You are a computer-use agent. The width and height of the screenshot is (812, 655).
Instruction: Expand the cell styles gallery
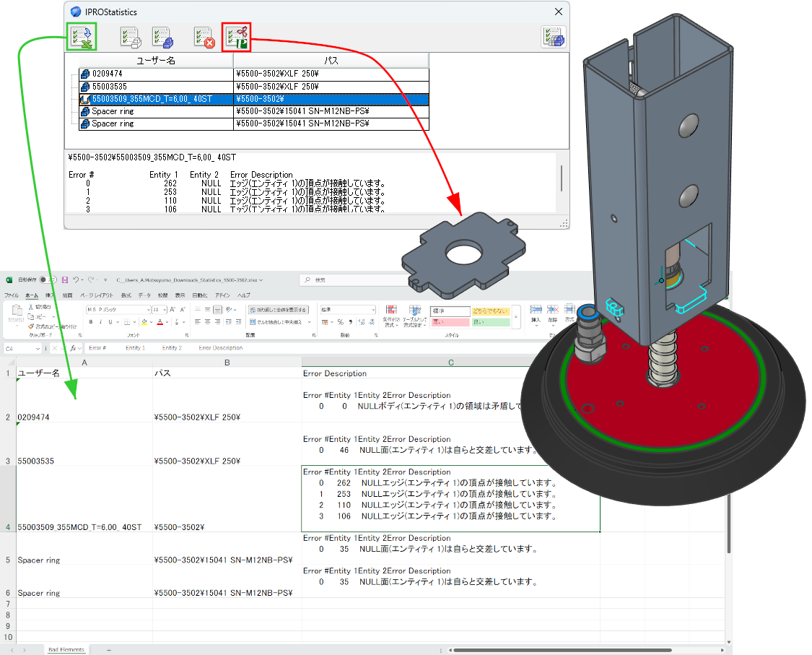[516, 316]
